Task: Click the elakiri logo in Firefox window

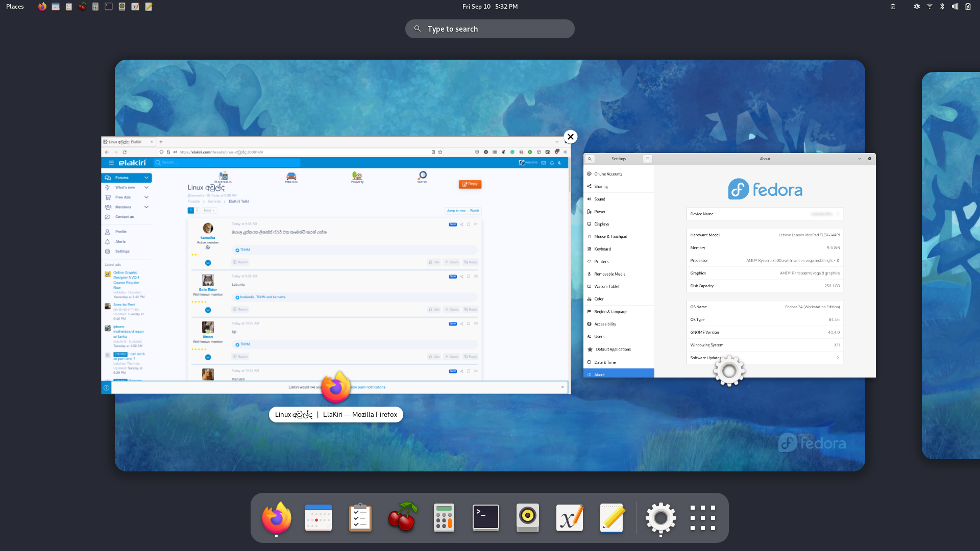Action: coord(132,163)
